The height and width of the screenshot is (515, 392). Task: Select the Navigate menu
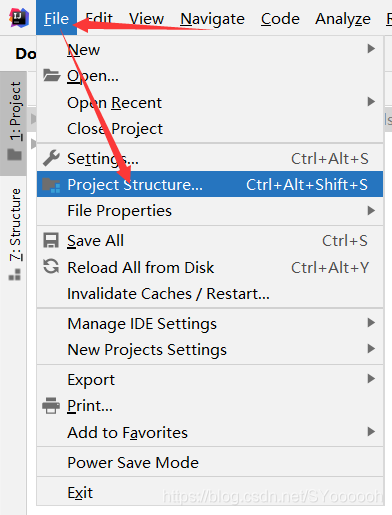(x=212, y=19)
